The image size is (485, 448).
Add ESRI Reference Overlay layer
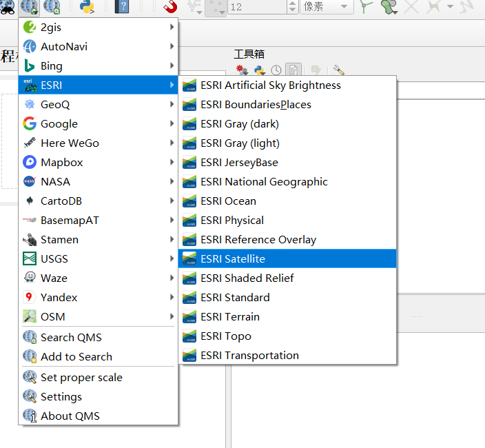coord(287,239)
